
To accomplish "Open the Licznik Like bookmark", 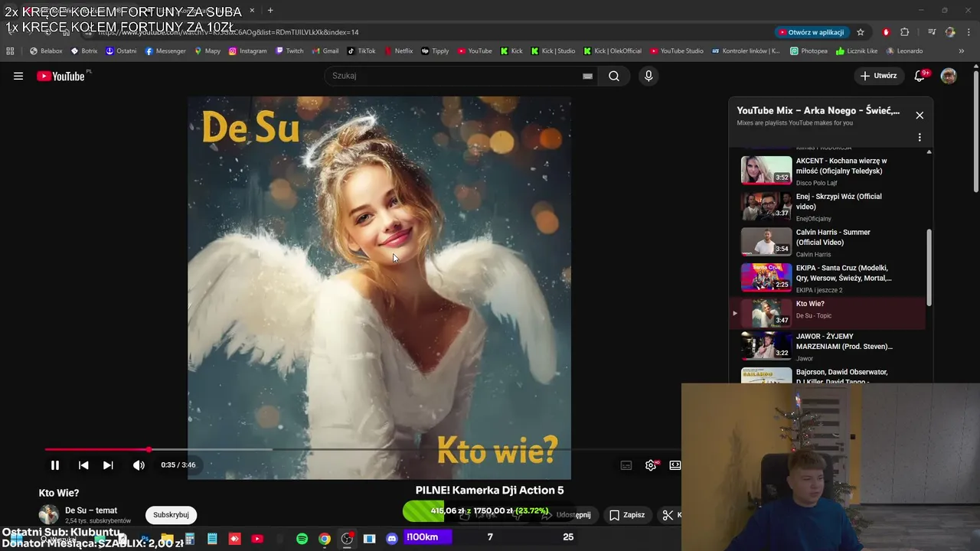I will point(857,51).
